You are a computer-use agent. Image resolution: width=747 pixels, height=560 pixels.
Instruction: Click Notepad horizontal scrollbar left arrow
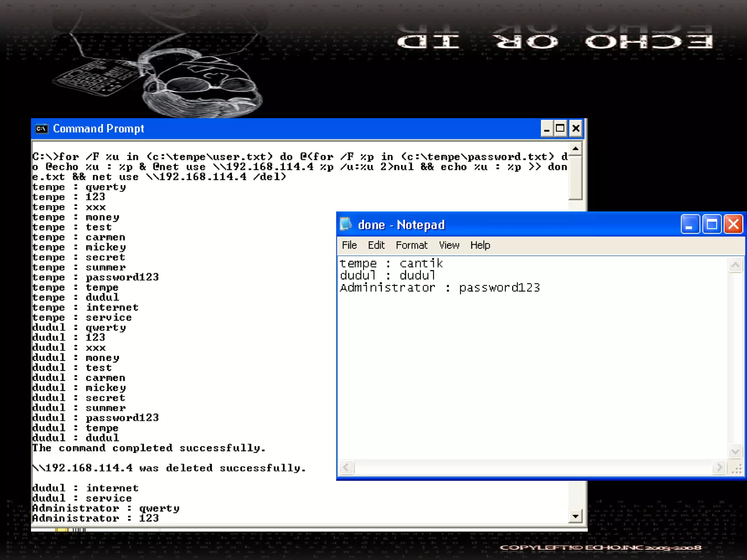347,467
